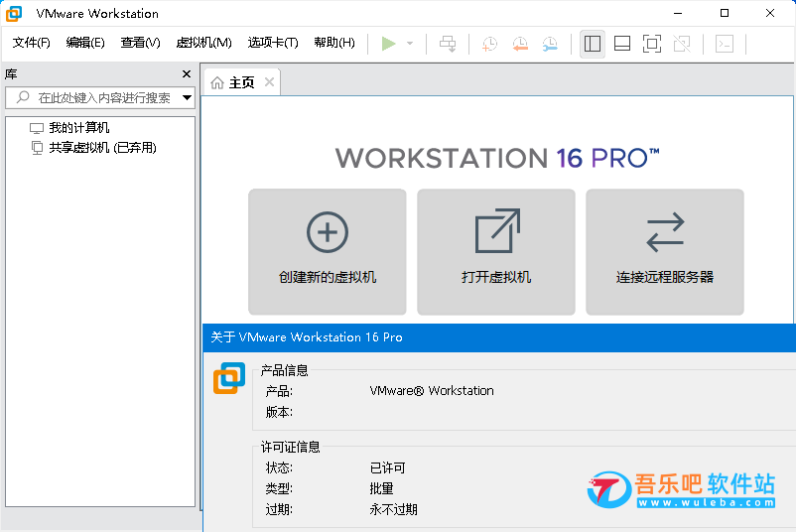Click the send Ctrl+Alt+Del toolbar icon
The width and height of the screenshot is (796, 532).
click(x=448, y=44)
